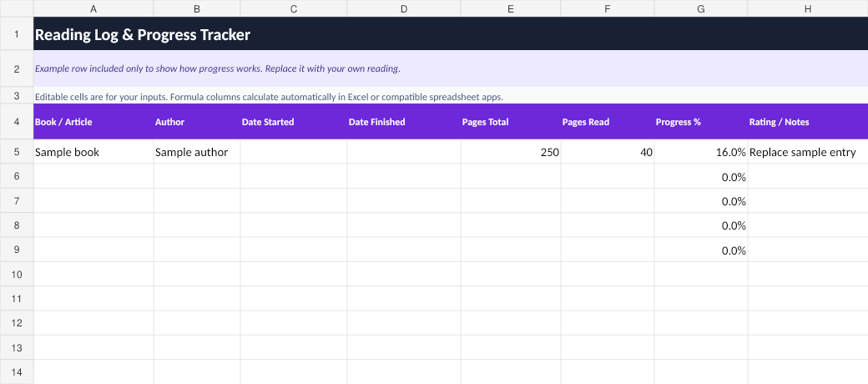The image size is (868, 384).
Task: Select column H header
Action: (808, 8)
